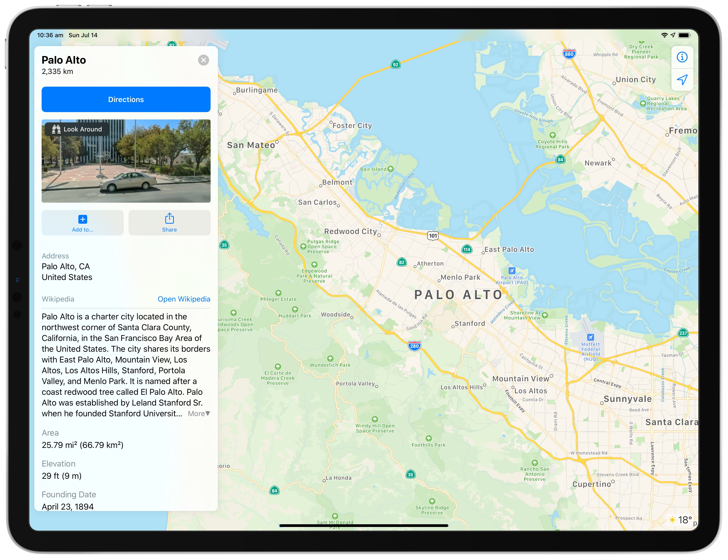Image resolution: width=728 pixels, height=560 pixels.
Task: Tap the Add to... button
Action: click(83, 222)
